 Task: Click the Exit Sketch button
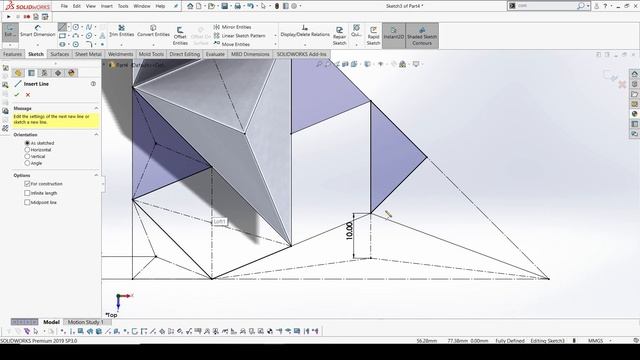pos(10,32)
